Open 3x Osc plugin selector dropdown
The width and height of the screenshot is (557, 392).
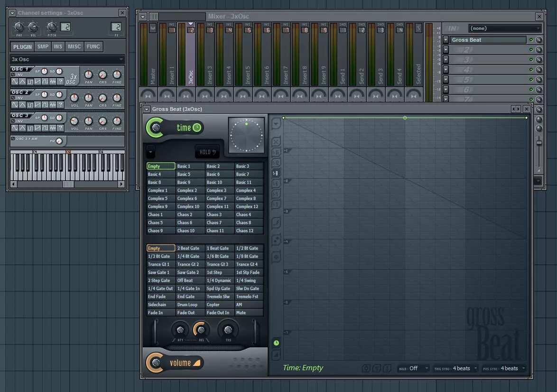pyautogui.click(x=67, y=59)
